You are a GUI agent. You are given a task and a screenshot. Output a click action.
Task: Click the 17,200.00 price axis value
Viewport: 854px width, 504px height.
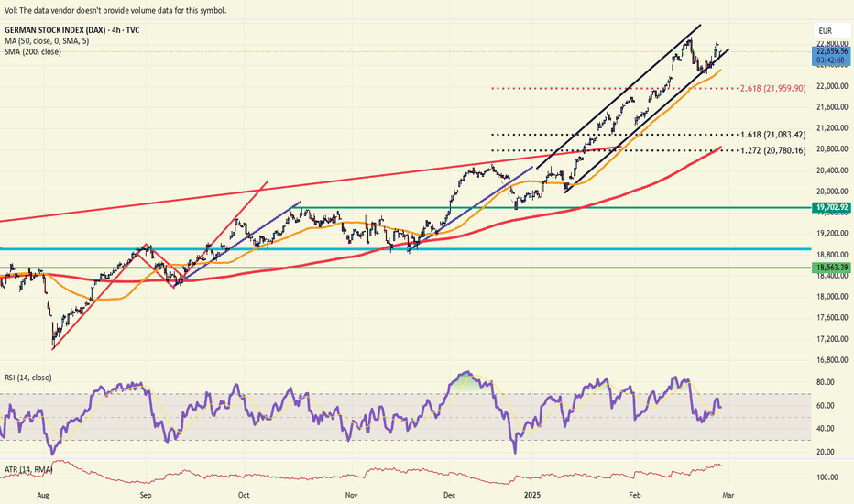tap(832, 339)
